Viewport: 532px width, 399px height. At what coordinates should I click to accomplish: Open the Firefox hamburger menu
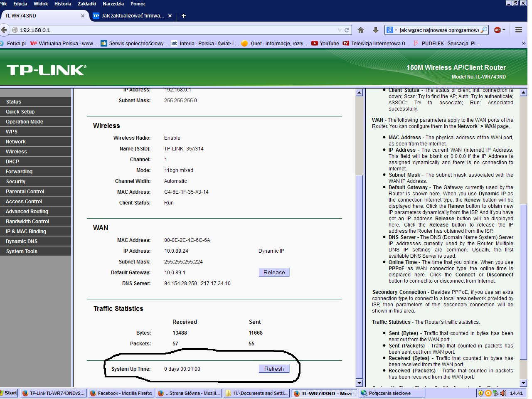[x=518, y=30]
